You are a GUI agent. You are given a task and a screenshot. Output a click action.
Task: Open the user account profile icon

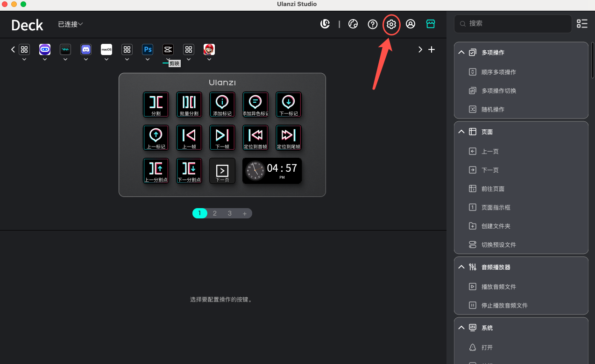click(x=411, y=24)
